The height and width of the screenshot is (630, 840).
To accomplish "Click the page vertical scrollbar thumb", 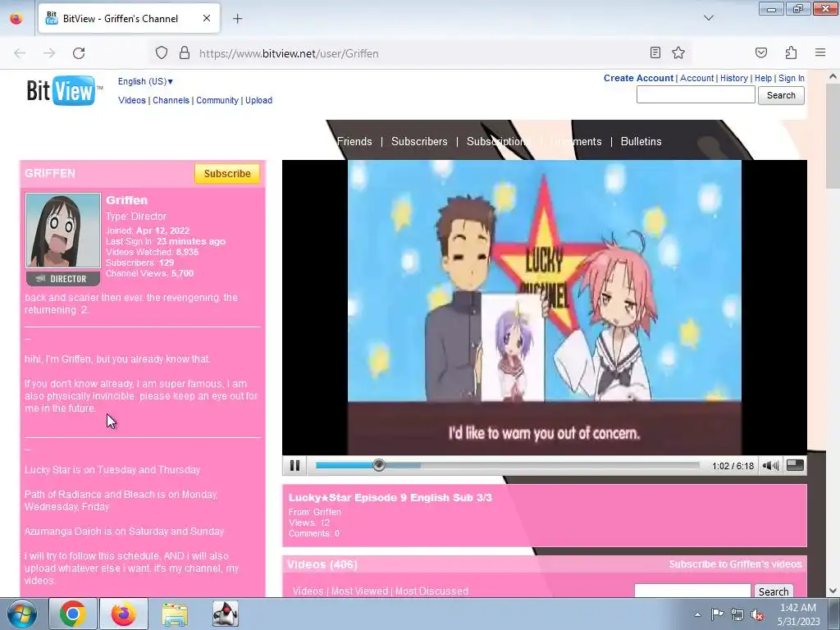I will tap(833, 137).
